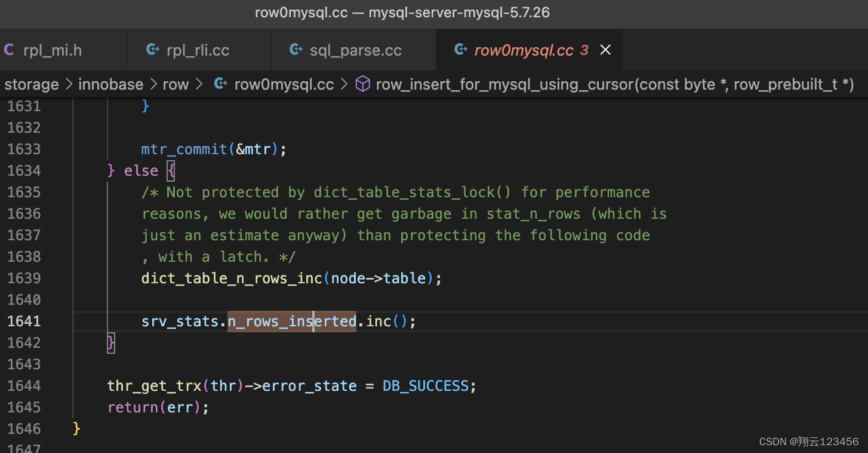
Task: Click the C file icon on rpl_mi.h tab
Action: point(9,50)
